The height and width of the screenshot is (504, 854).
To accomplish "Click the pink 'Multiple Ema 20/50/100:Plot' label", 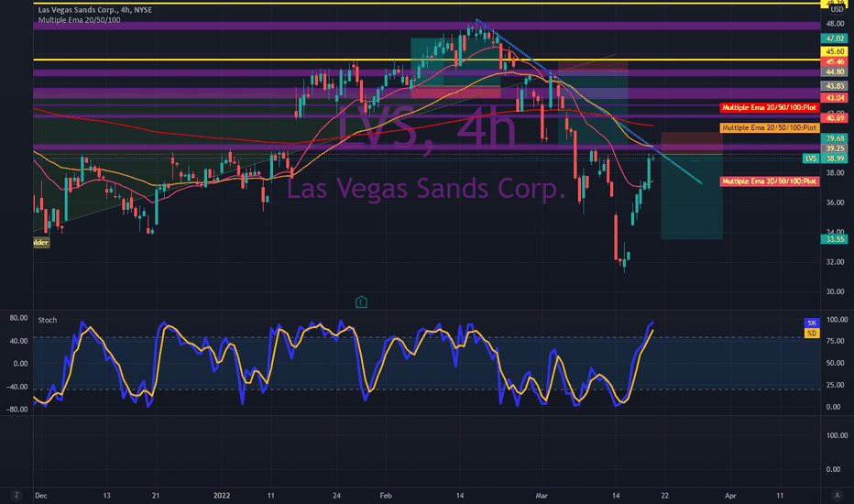I will point(770,181).
